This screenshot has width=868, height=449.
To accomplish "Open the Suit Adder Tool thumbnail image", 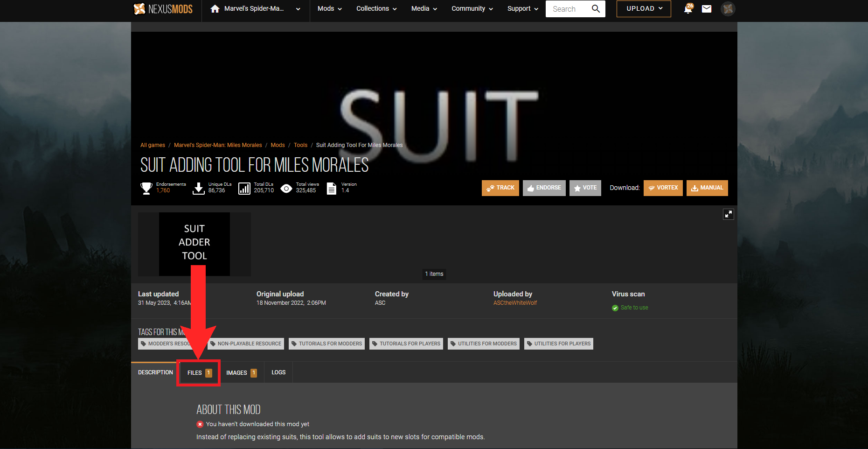I will click(194, 244).
